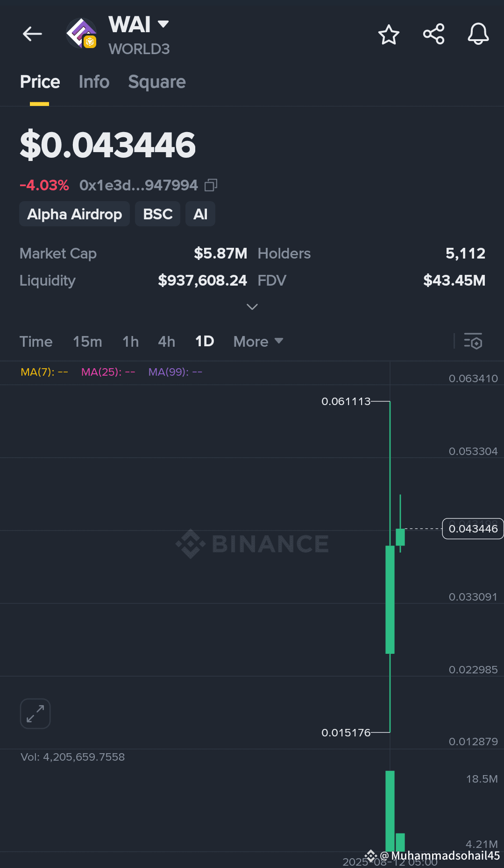Open price alerts via bell icon
504x868 pixels.
pos(478,34)
